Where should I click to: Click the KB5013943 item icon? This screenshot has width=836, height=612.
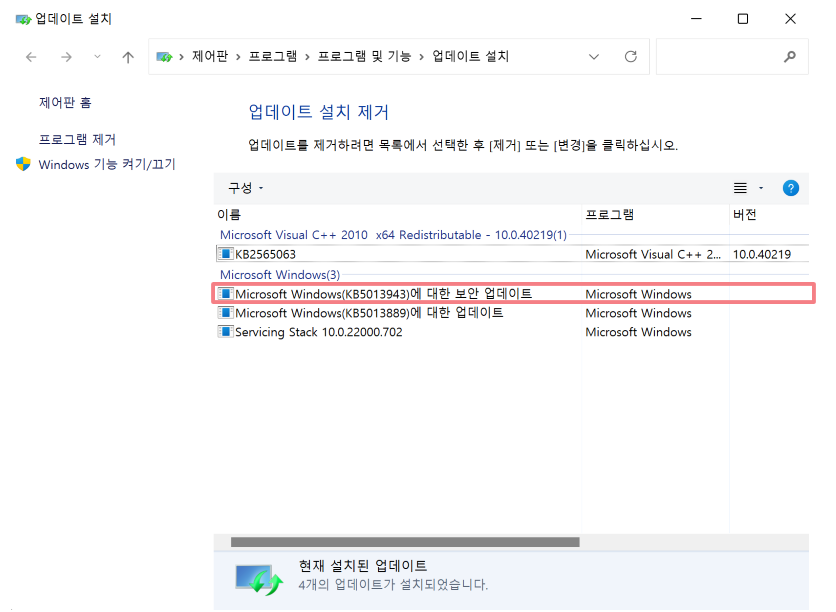tap(225, 293)
